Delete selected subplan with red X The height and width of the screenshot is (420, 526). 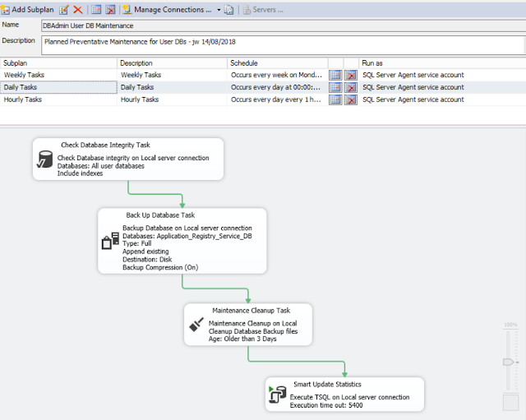(x=78, y=10)
